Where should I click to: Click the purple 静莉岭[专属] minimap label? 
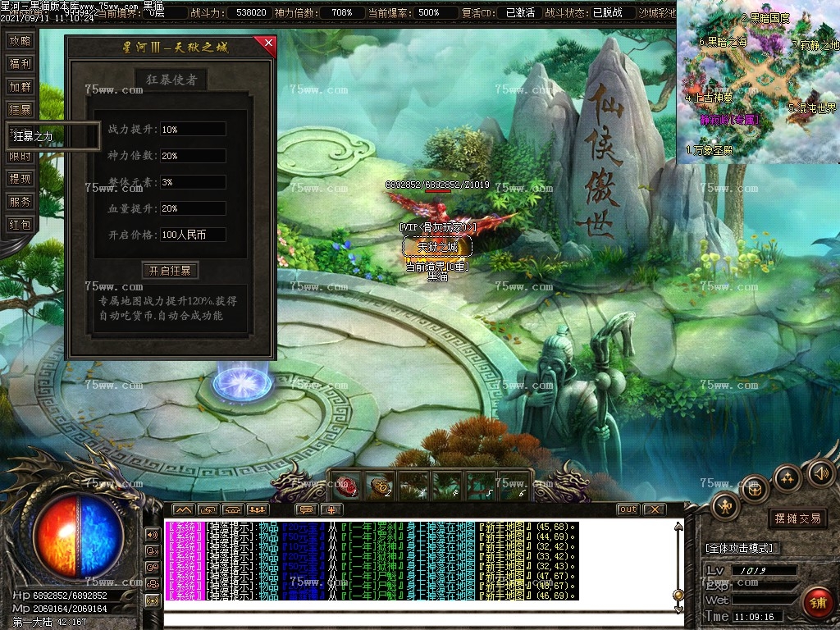tap(729, 119)
